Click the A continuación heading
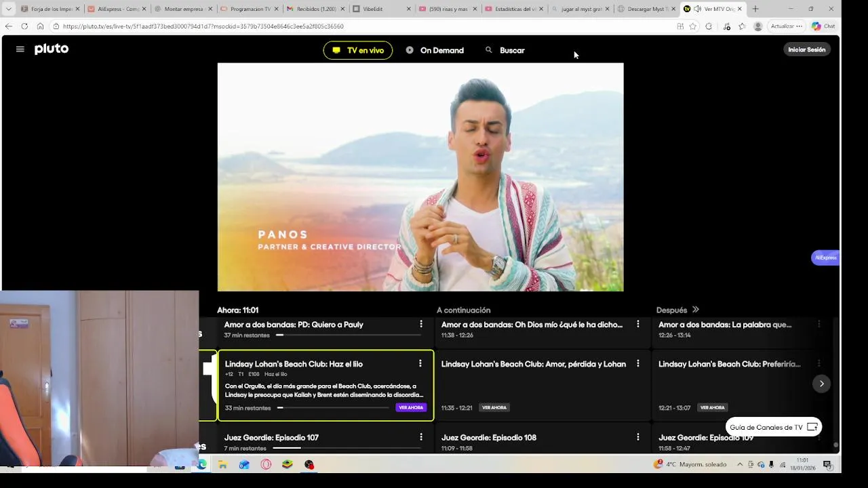This screenshot has height=488, width=868. [463, 310]
